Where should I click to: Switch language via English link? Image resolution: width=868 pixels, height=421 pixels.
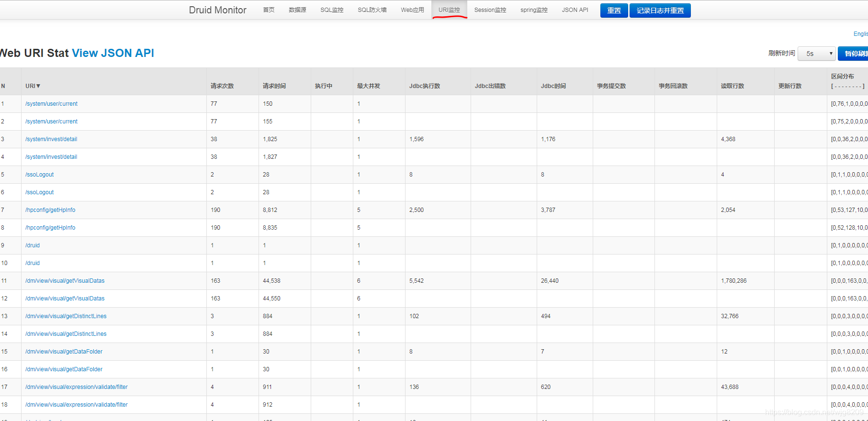(860, 34)
